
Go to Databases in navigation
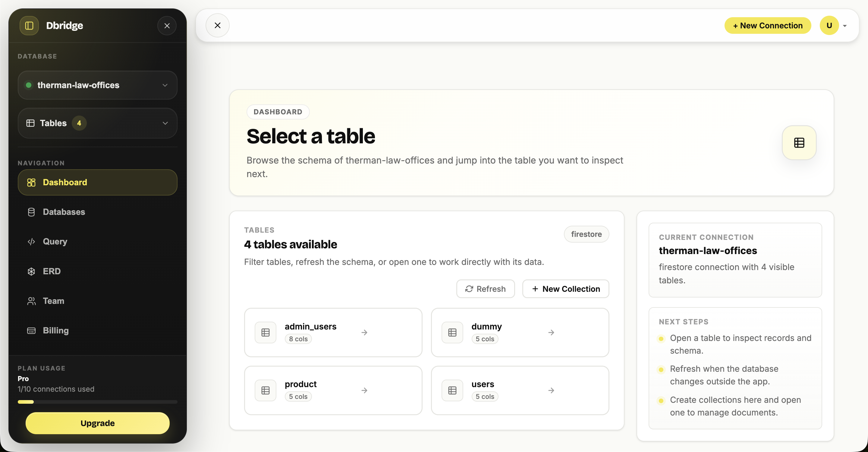coord(64,212)
